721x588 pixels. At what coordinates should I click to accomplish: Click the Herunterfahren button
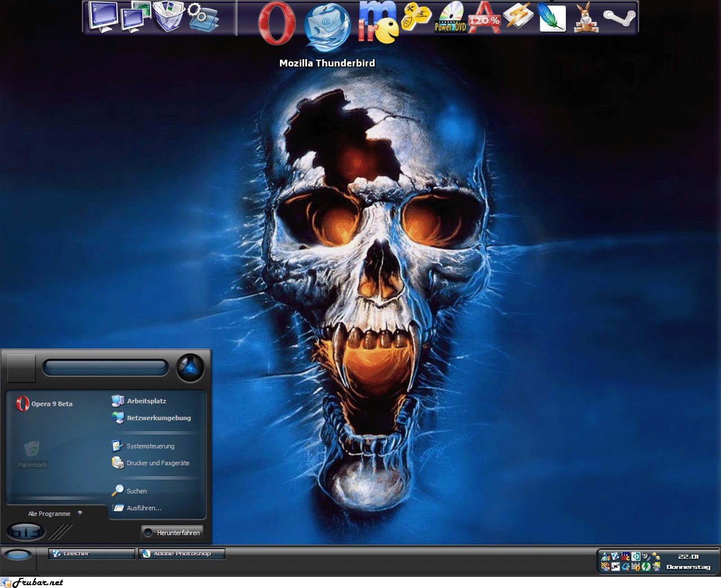point(171,532)
